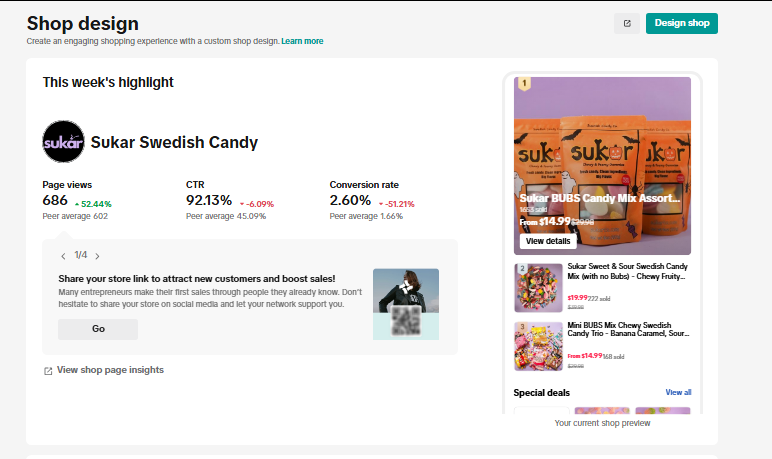
Task: Click the CTR down-trend arrow
Action: (242, 204)
